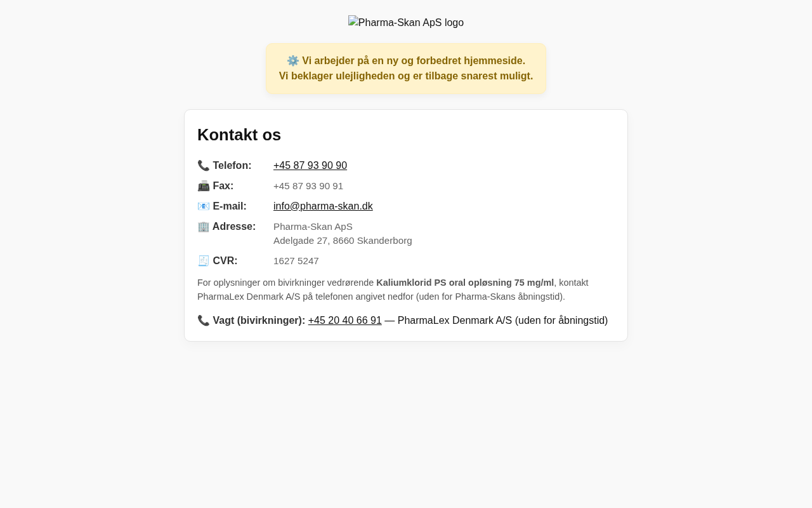
Task: Click the Telefon: label
Action: coord(232,166)
